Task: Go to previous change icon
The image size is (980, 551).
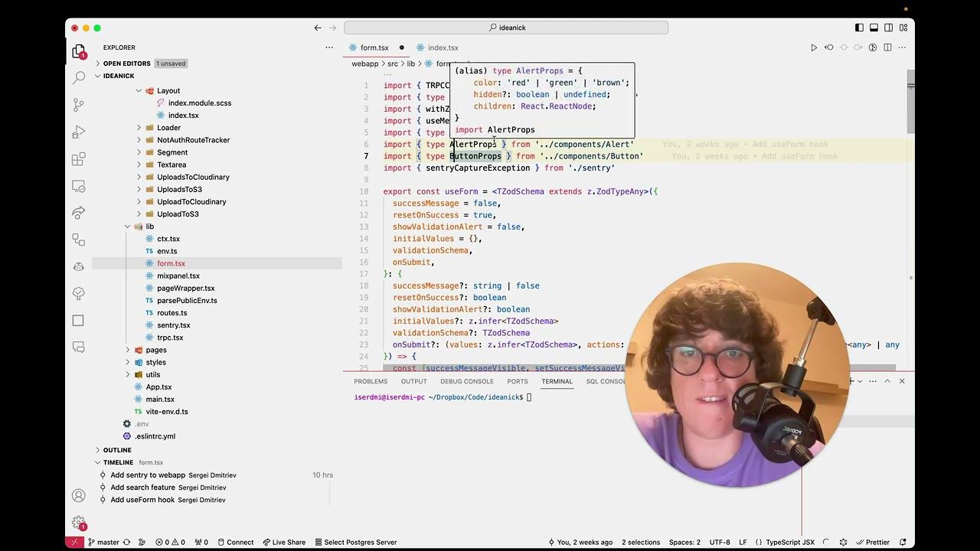Action: click(829, 47)
